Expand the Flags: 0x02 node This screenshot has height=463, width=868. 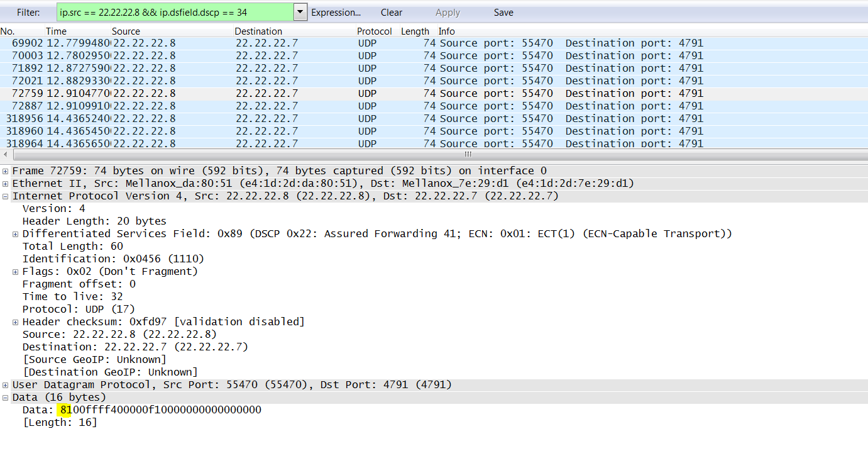(16, 272)
